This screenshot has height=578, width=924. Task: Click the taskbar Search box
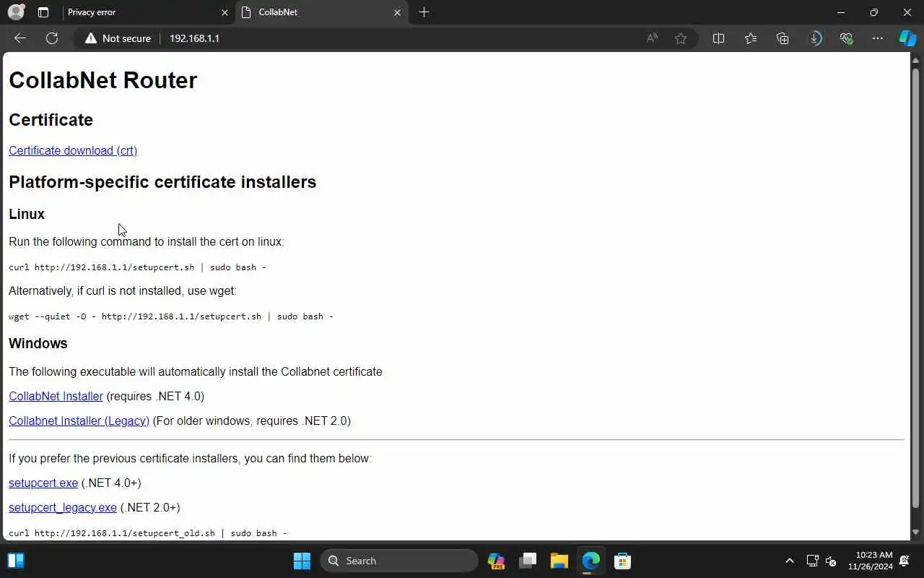(x=399, y=561)
